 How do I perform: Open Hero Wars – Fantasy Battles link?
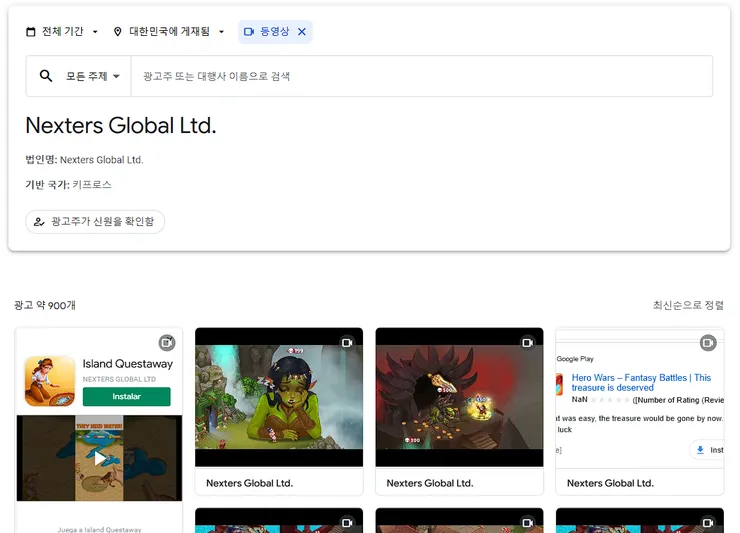(x=641, y=382)
